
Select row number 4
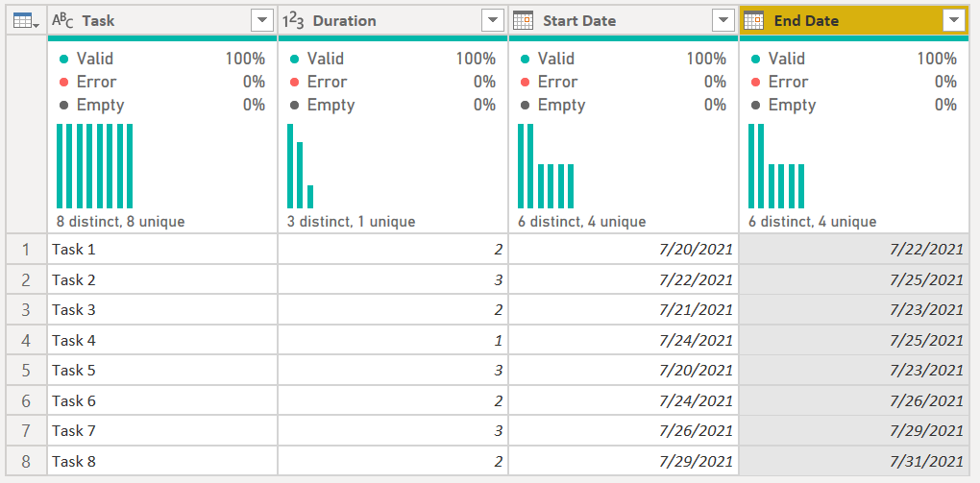tap(26, 340)
